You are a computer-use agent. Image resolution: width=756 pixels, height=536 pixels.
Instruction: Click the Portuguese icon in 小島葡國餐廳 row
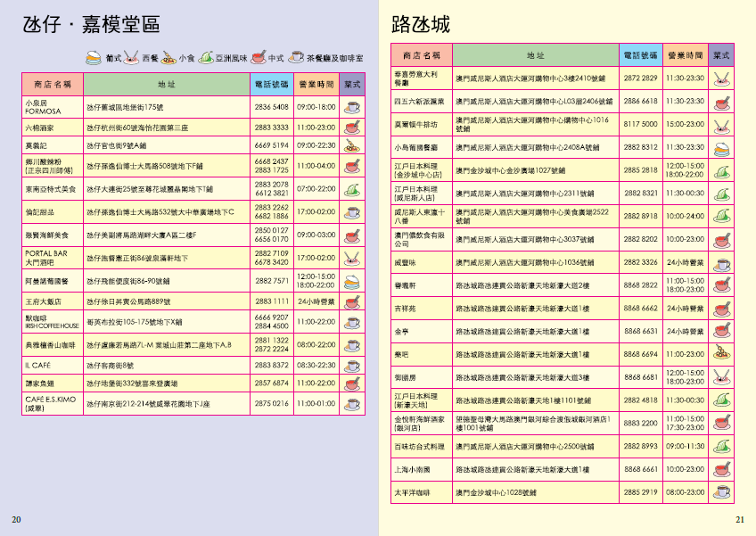722,146
